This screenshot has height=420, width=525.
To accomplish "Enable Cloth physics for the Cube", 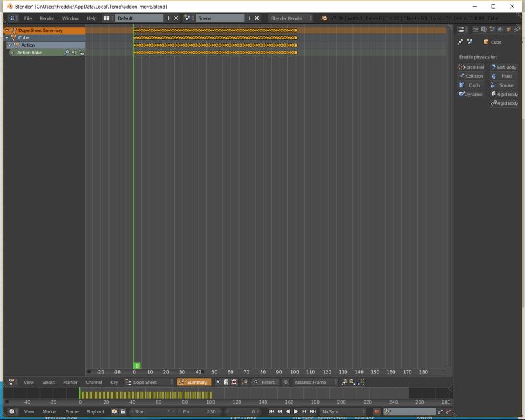I will coord(471,85).
